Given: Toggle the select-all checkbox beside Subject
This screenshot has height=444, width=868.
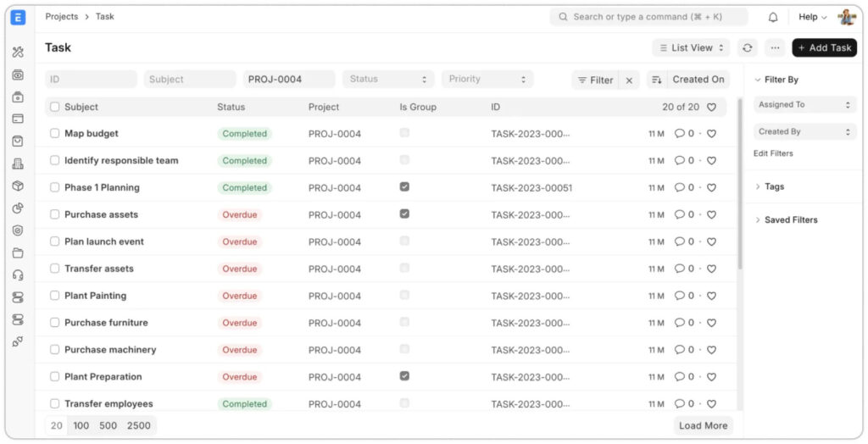Looking at the screenshot, I should (x=54, y=107).
